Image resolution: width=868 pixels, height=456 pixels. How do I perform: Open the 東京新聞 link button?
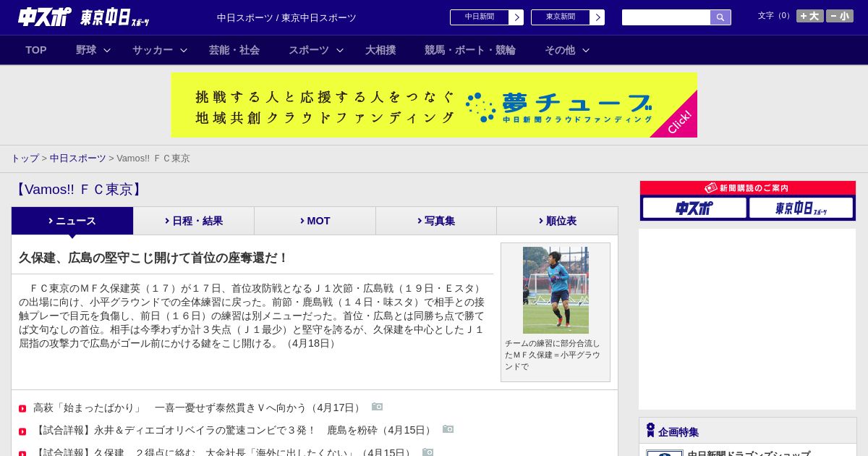561,17
